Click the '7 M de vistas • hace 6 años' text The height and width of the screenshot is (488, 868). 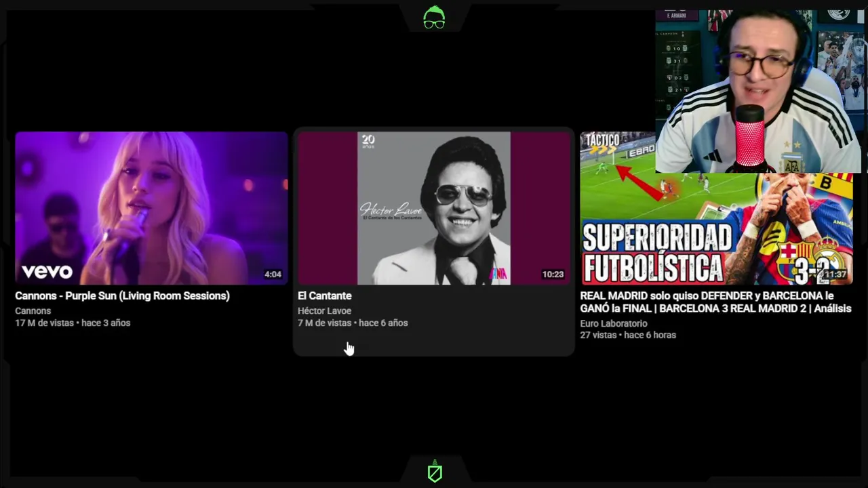353,323
